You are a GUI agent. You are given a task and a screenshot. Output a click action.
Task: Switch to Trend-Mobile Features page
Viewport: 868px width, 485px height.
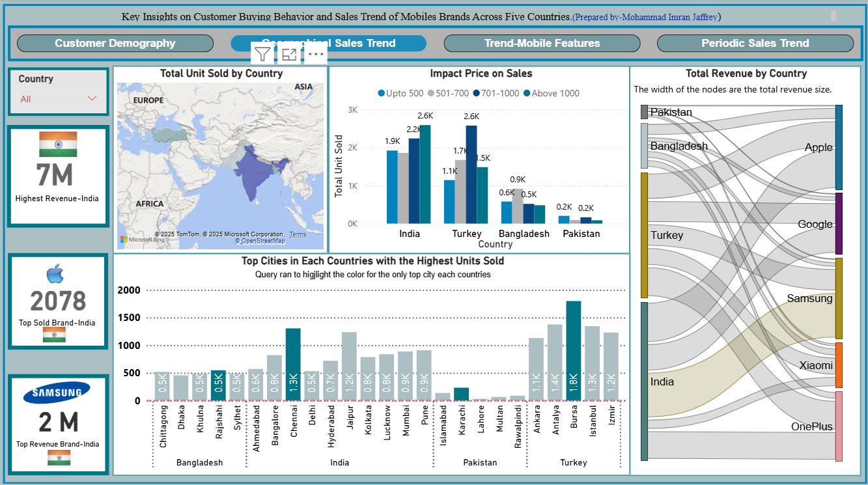(x=542, y=43)
